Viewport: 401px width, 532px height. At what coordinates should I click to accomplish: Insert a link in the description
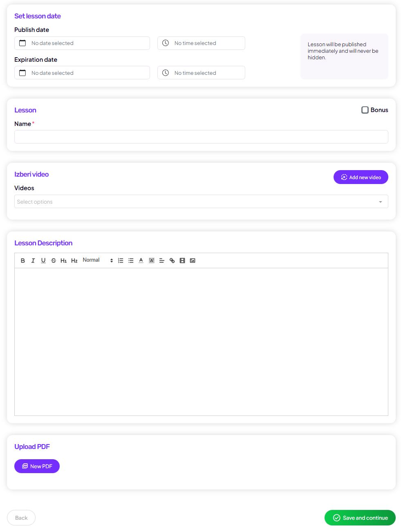click(x=172, y=260)
